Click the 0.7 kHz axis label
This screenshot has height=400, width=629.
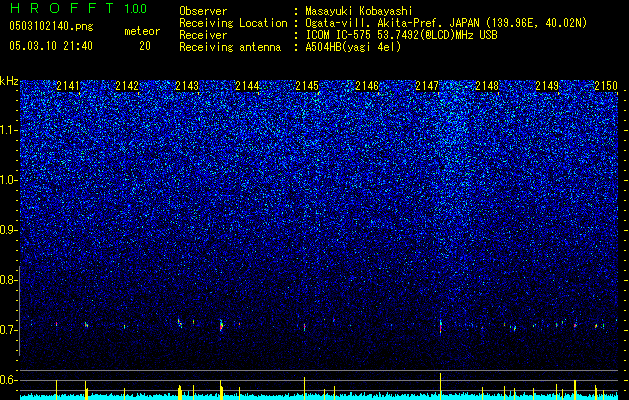pyautogui.click(x=9, y=330)
